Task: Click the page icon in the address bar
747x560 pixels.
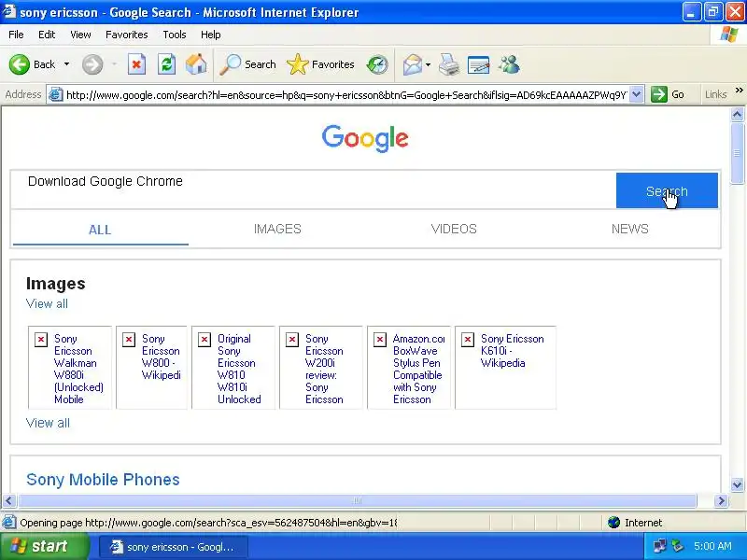Action: click(x=56, y=95)
